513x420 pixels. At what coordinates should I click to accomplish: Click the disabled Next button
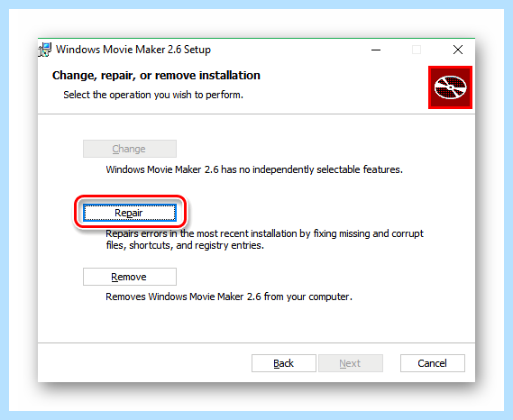coord(351,363)
